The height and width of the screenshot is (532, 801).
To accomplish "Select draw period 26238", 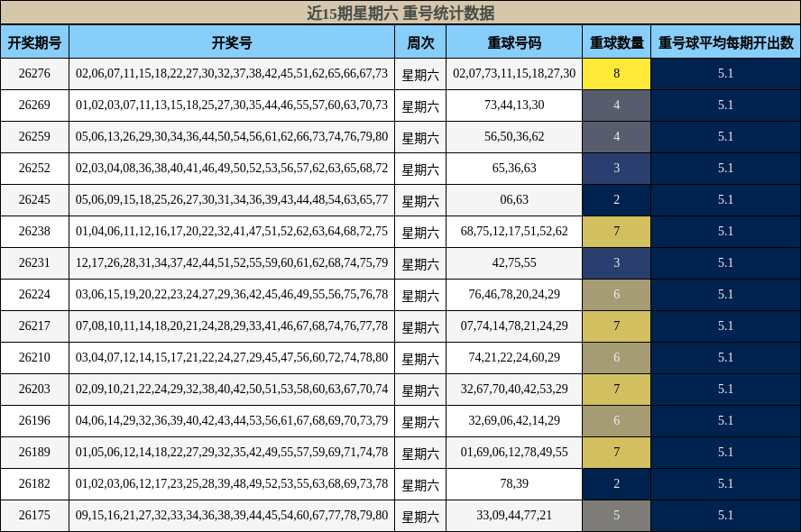I will (x=35, y=231).
